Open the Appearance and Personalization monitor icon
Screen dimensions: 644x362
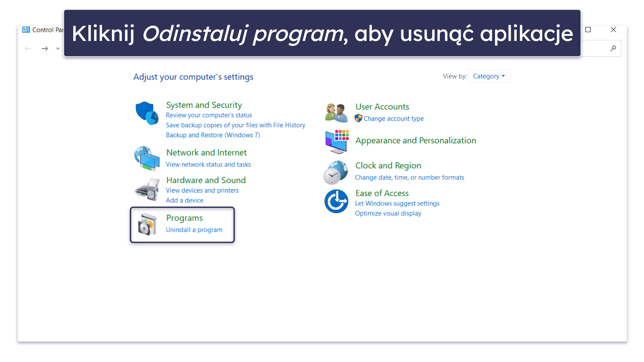click(337, 142)
